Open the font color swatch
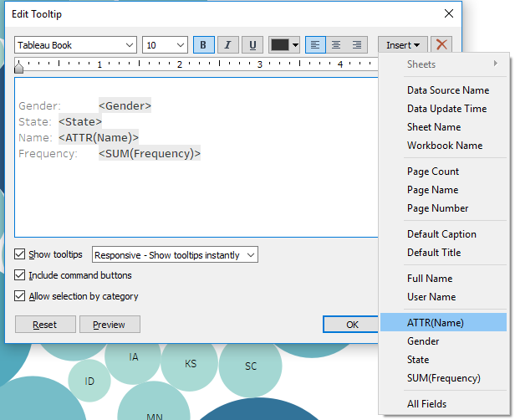This screenshot has height=420, width=515. 280,44
